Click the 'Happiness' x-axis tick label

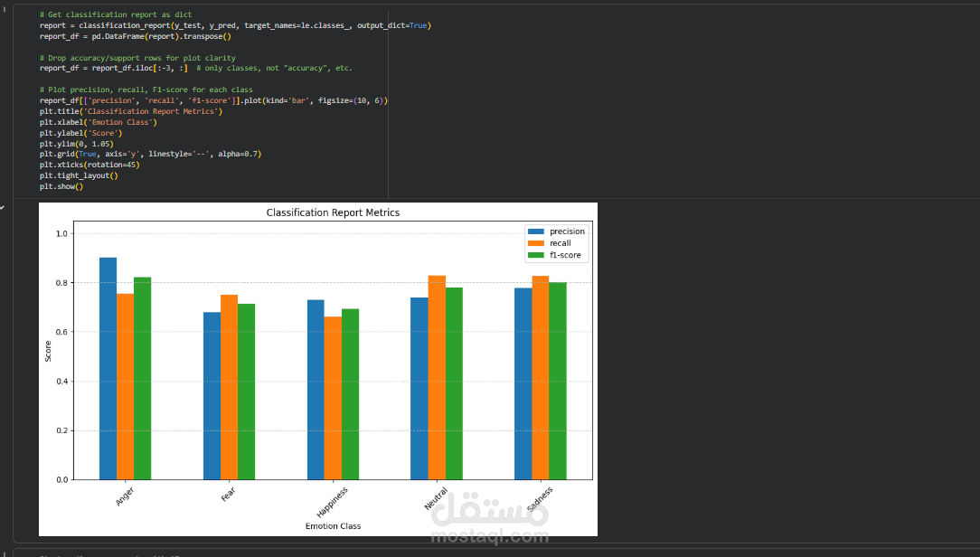[332, 502]
